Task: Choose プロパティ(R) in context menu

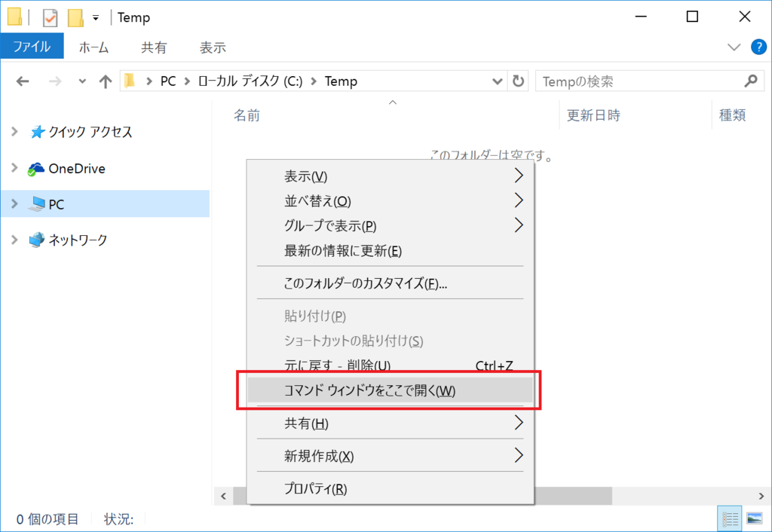Action: coord(390,488)
